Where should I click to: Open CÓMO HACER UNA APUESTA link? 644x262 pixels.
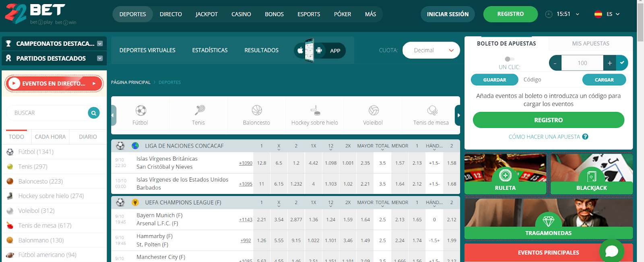(544, 137)
